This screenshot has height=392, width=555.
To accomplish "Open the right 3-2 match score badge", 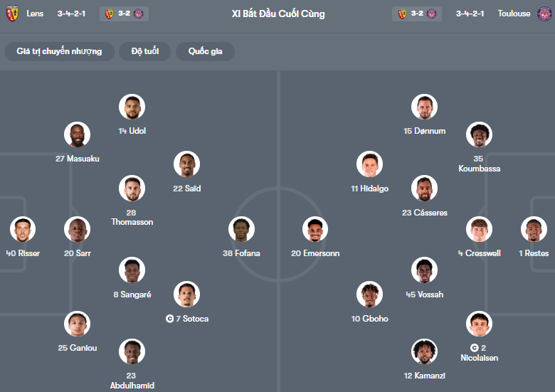I will 418,14.
